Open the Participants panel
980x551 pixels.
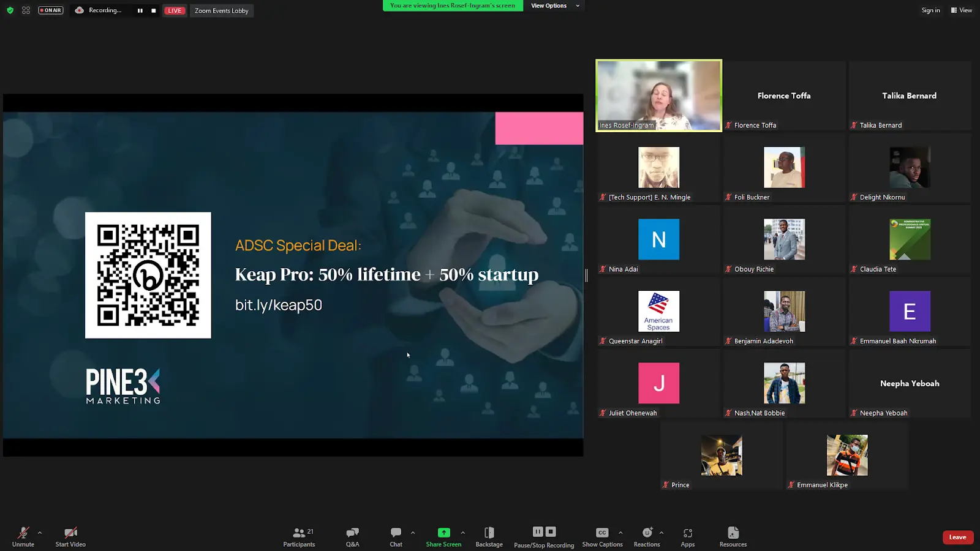(x=299, y=537)
